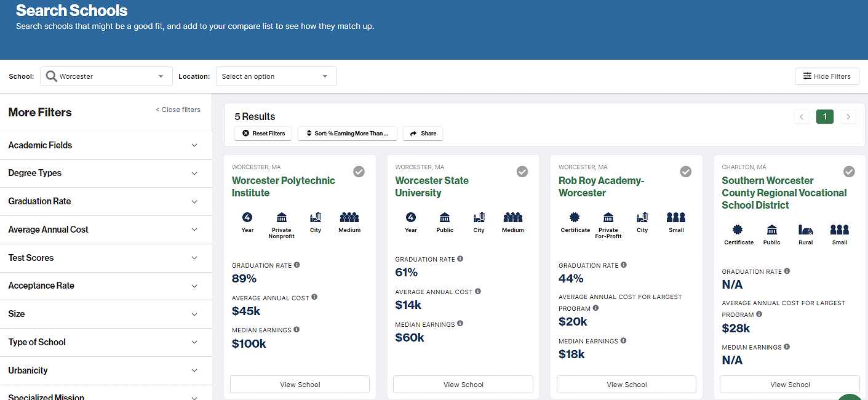
Task: Click info icon next to Worcester State Median Earnings
Action: pyautogui.click(x=460, y=324)
